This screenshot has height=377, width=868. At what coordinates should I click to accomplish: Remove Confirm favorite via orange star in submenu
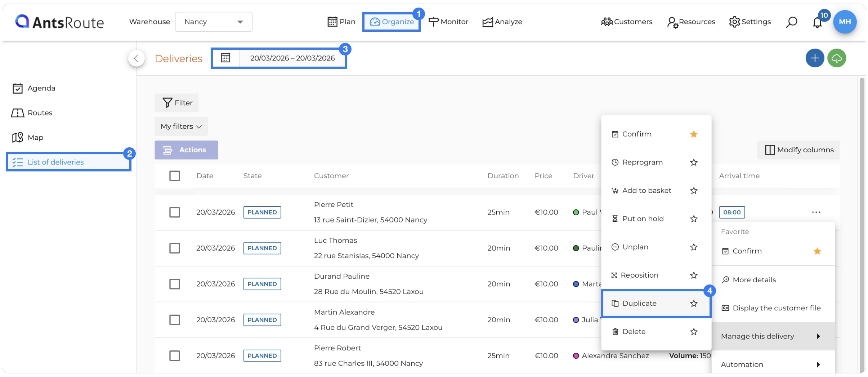(x=694, y=134)
